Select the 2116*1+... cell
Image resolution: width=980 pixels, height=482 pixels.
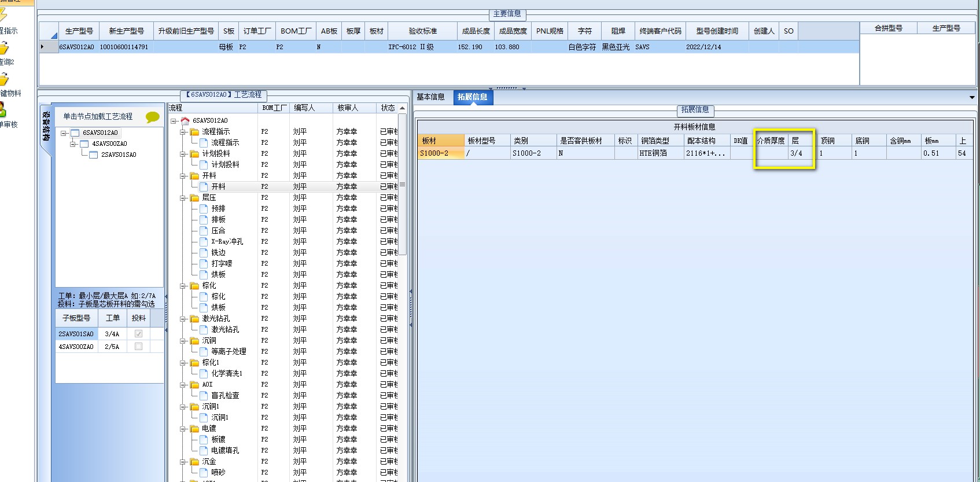(707, 153)
